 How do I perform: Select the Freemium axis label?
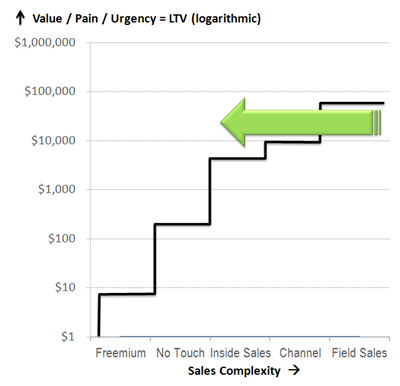pyautogui.click(x=121, y=353)
